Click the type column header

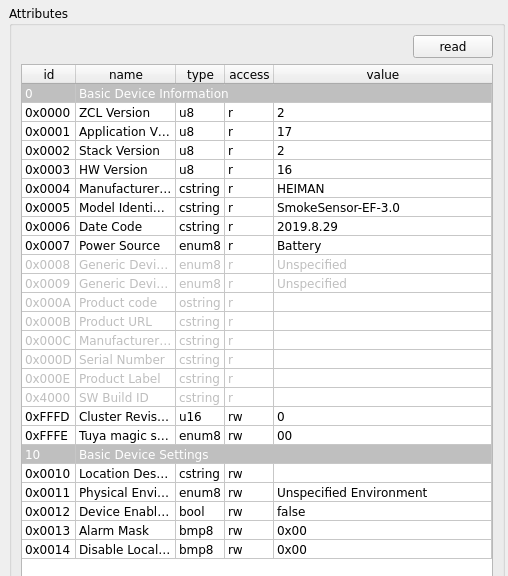tap(200, 75)
